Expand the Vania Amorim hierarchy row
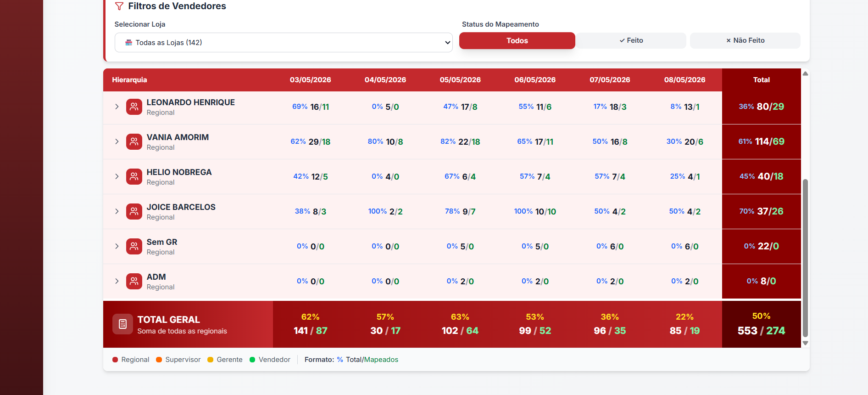The height and width of the screenshot is (395, 868). pos(117,141)
